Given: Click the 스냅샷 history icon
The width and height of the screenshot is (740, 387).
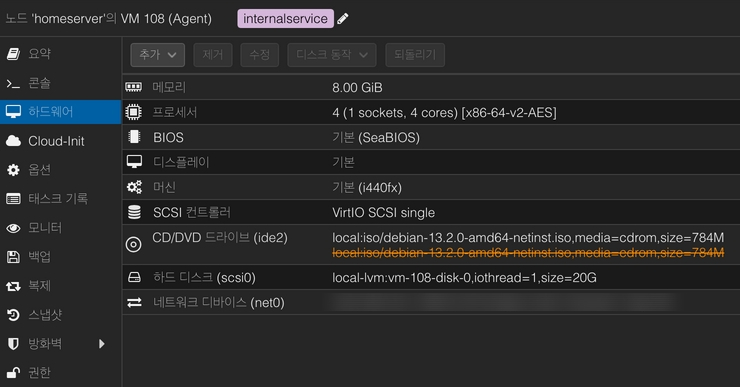Looking at the screenshot, I should pyautogui.click(x=13, y=315).
